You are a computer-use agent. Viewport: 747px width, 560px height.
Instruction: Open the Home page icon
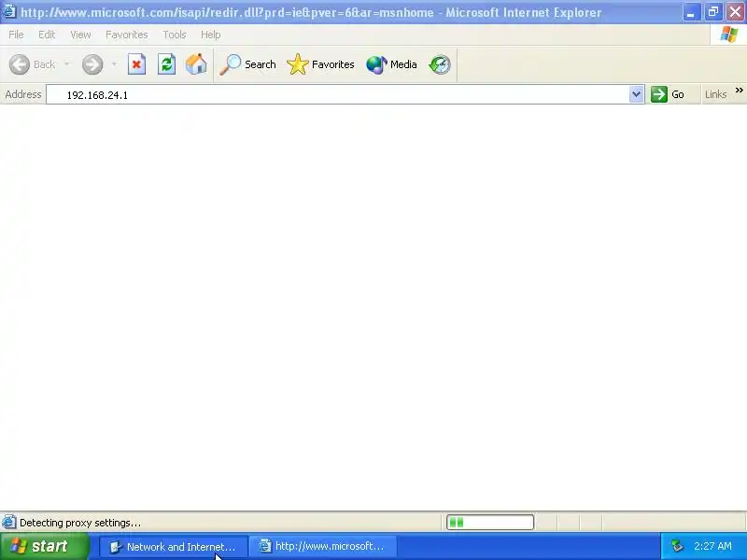click(x=196, y=64)
